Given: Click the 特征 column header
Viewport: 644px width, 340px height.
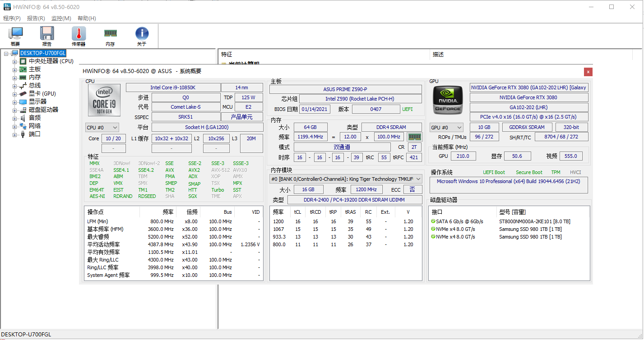Looking at the screenshot, I should [x=324, y=55].
